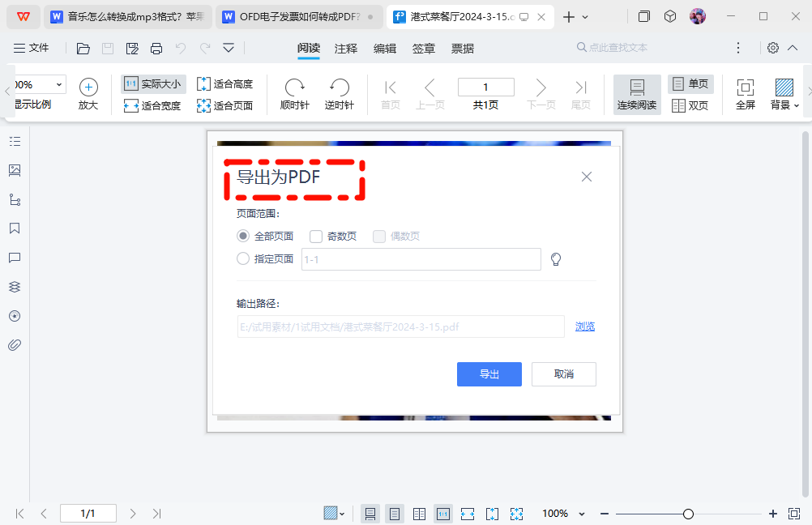Click the 输出路径 field

[401, 327]
